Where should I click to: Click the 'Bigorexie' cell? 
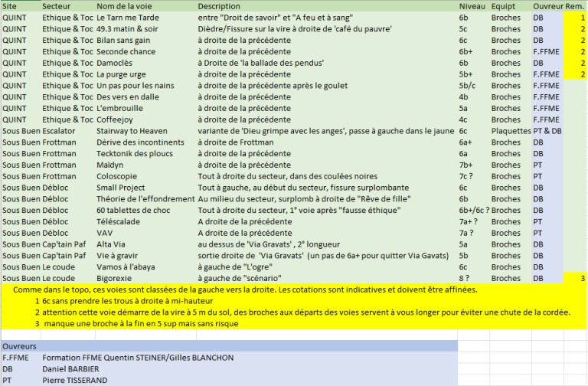coord(146,278)
